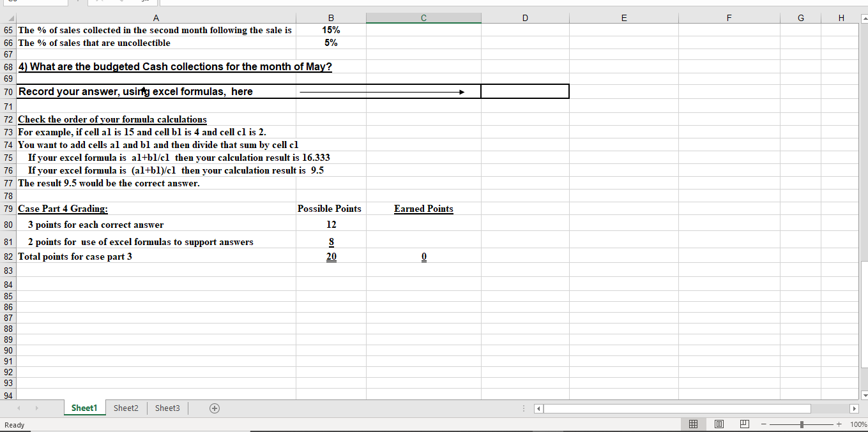Click the answer cell D70

pyautogui.click(x=525, y=92)
